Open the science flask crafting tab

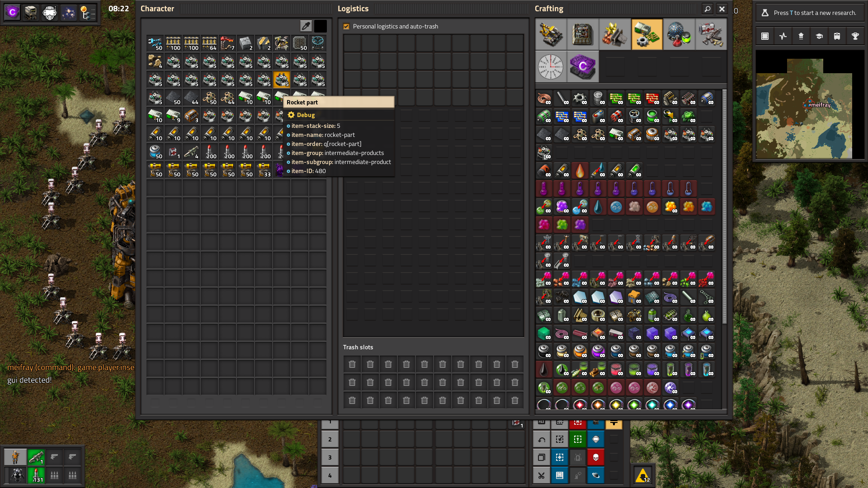tap(679, 34)
